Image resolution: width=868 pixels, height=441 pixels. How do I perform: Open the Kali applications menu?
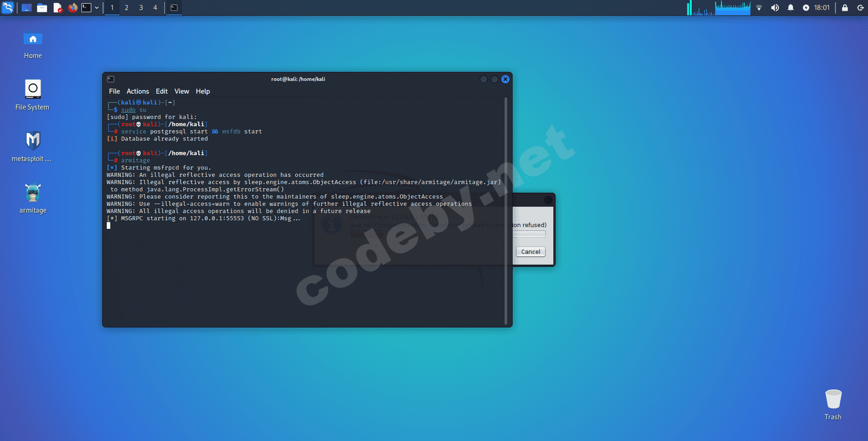pyautogui.click(x=8, y=8)
